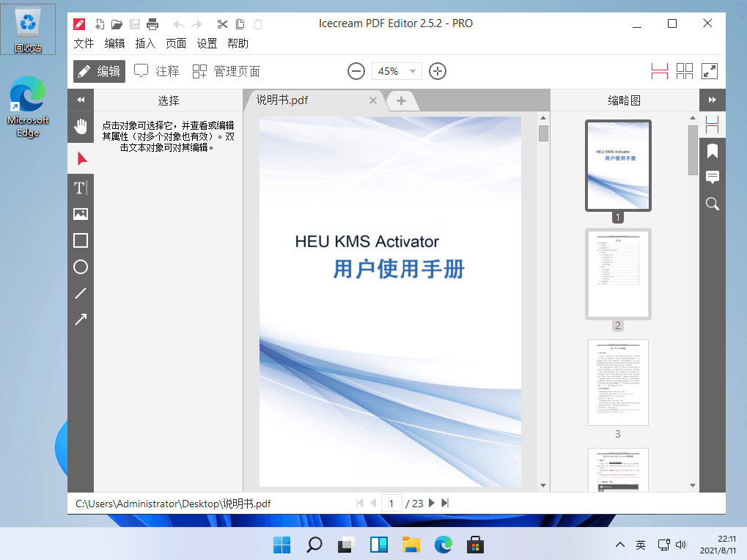Go to the next page arrow
This screenshot has width=747, height=560.
(x=431, y=503)
